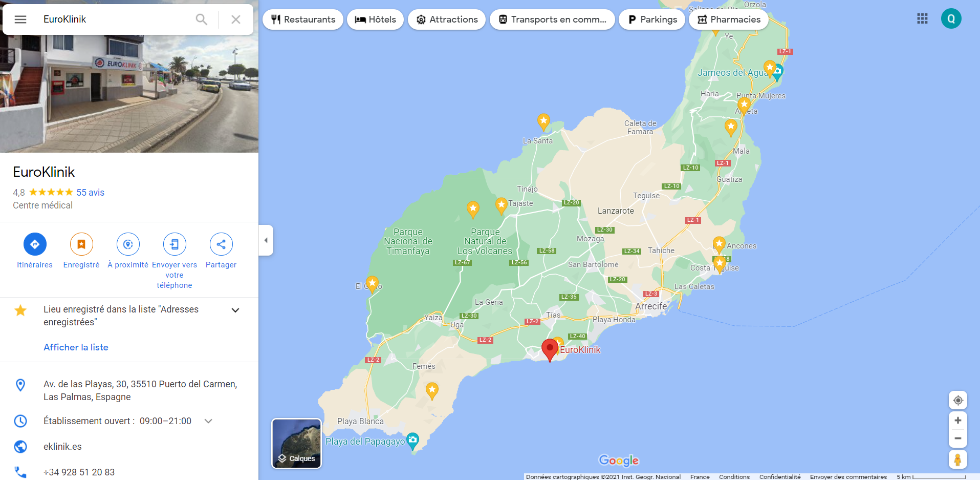Click the Street View pegman icon
Screen dimensions: 980x480
(958, 460)
